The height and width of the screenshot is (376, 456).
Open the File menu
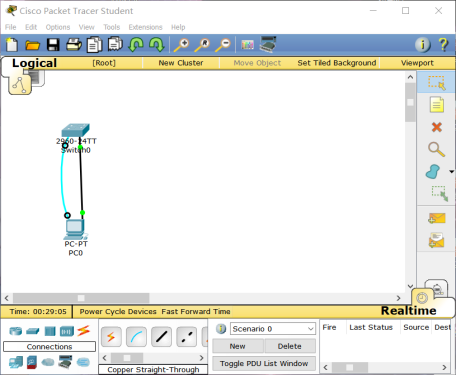[10, 27]
